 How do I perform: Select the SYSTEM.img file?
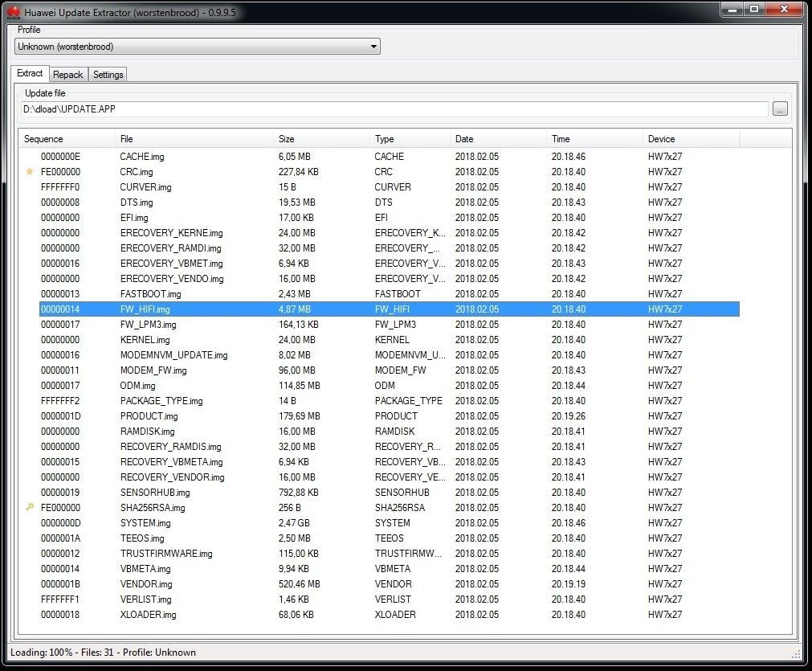390,523
